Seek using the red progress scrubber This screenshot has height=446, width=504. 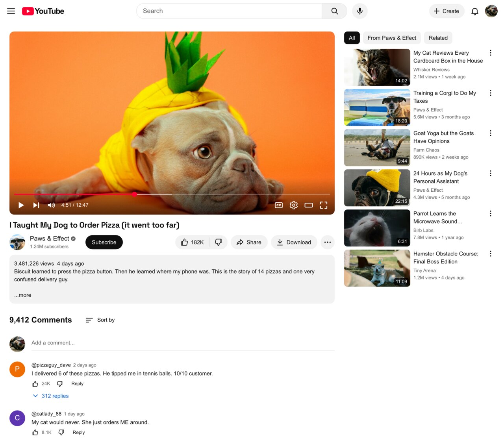pyautogui.click(x=135, y=194)
